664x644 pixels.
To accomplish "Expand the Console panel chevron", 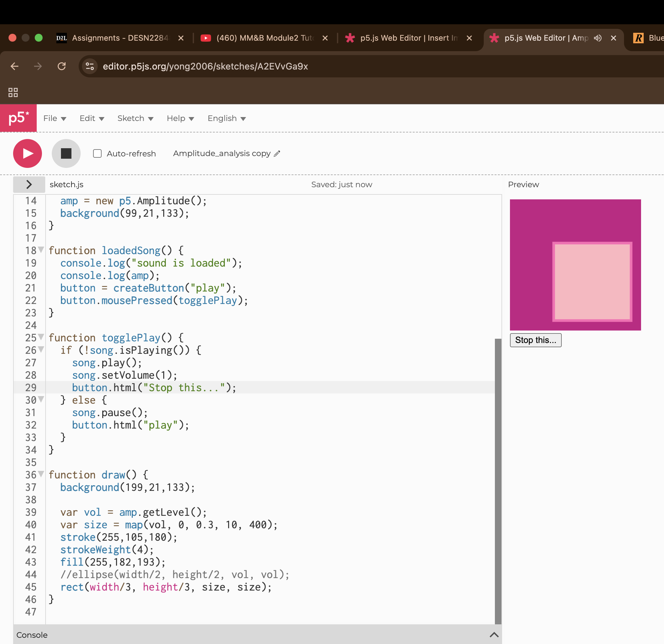I will pyautogui.click(x=494, y=635).
